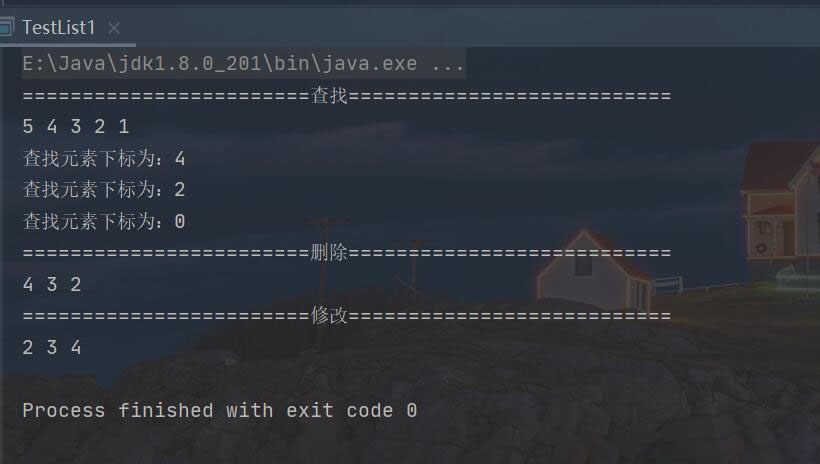Click "bin" in the command path

292,64
